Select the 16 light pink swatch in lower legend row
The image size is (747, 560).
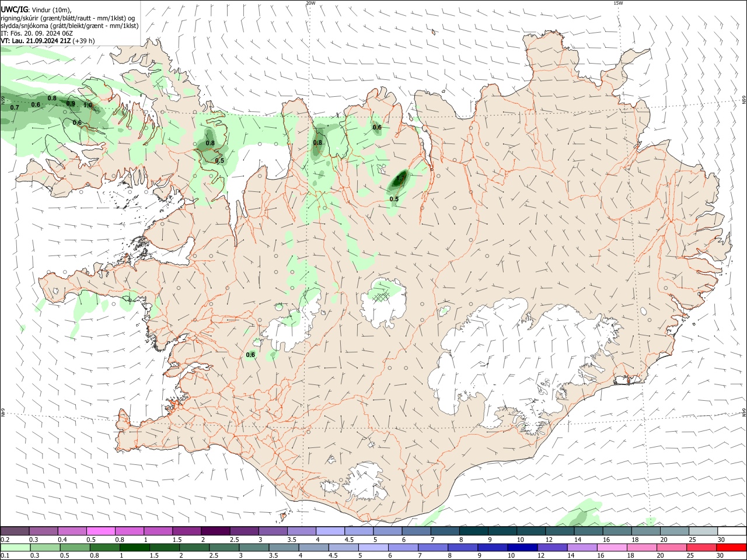pyautogui.click(x=612, y=547)
